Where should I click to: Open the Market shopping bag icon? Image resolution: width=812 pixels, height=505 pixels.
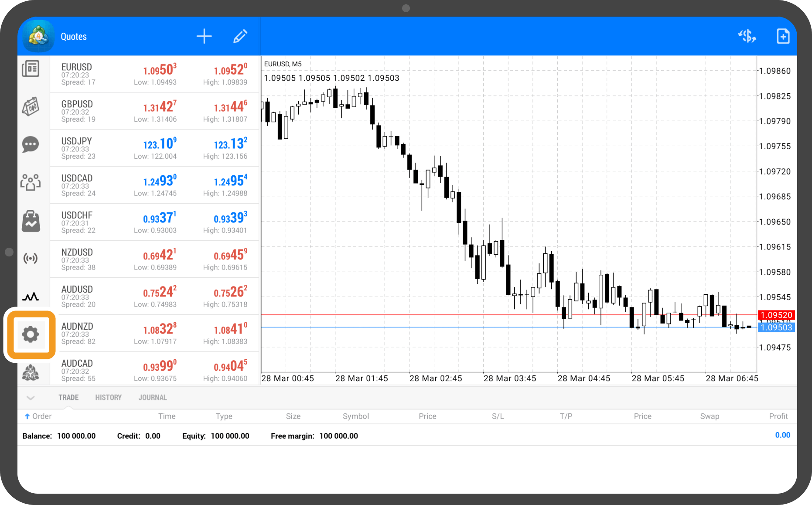[31, 221]
